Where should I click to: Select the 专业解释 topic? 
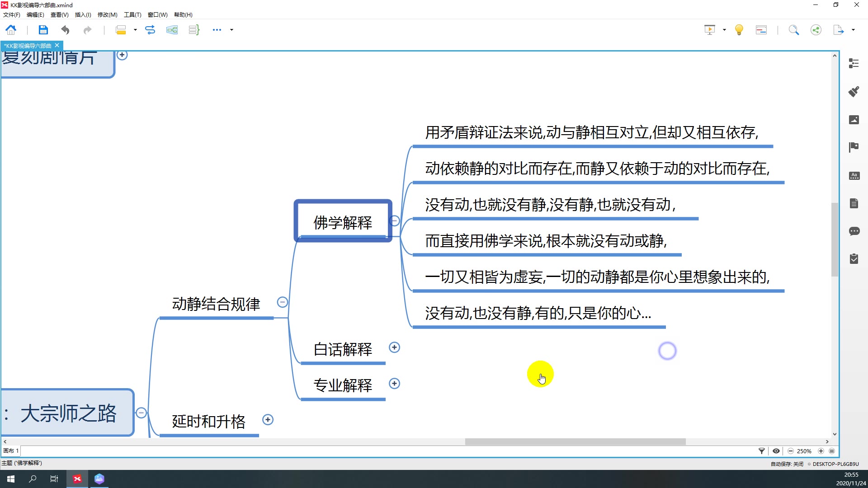[x=343, y=385]
